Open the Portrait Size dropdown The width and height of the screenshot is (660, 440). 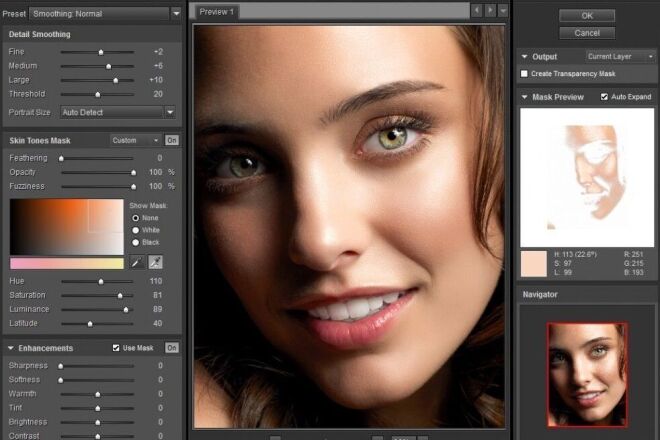118,112
